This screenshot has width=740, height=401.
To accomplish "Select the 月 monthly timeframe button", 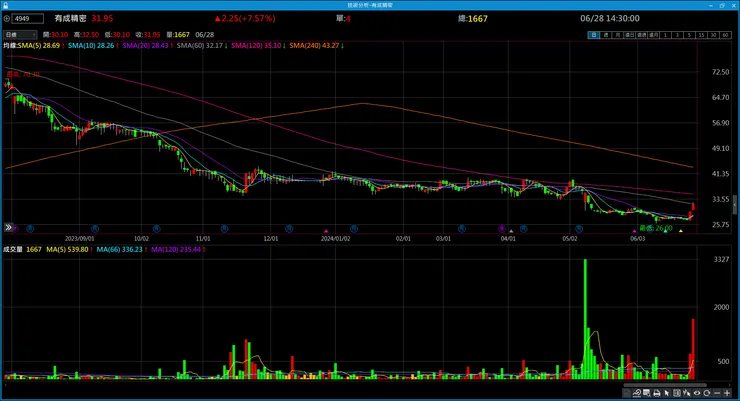I will tap(618, 35).
